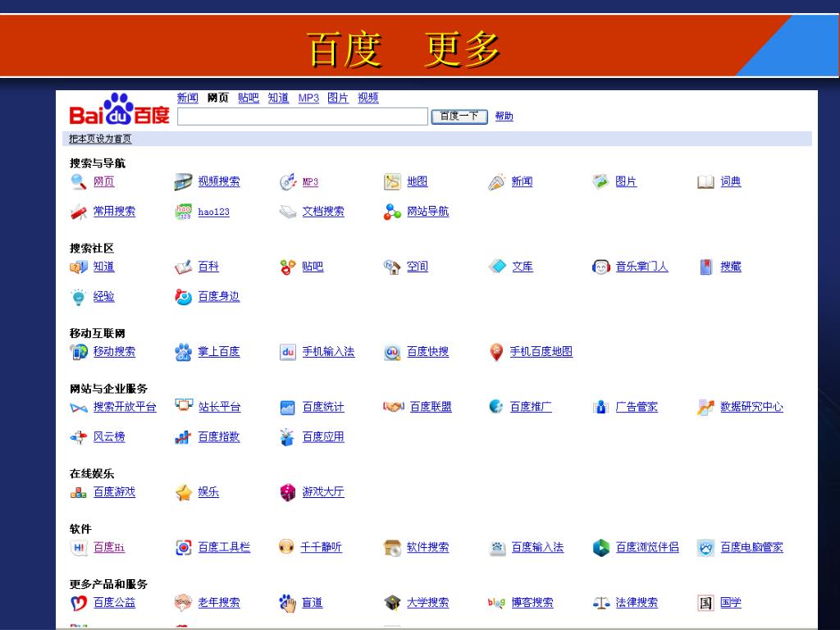Screen dimensions: 840x630
Task: Open the 文档搜索 link
Action: coord(323,212)
